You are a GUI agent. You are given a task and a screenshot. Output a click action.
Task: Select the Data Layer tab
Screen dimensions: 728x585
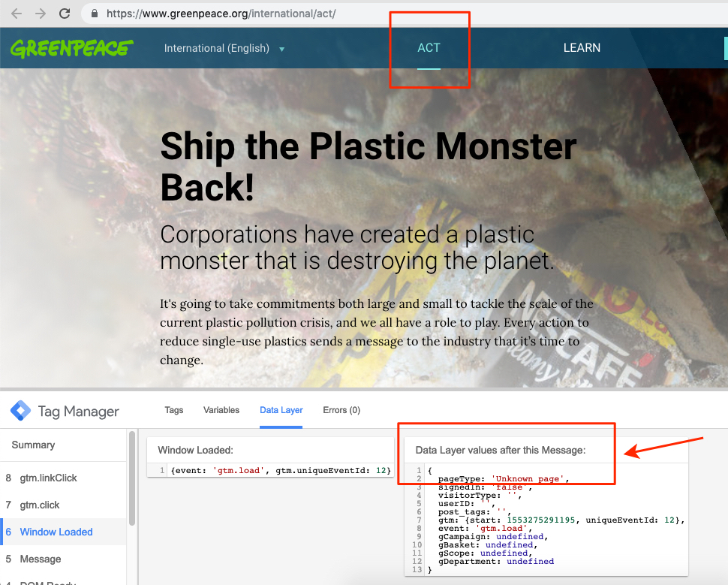[281, 410]
